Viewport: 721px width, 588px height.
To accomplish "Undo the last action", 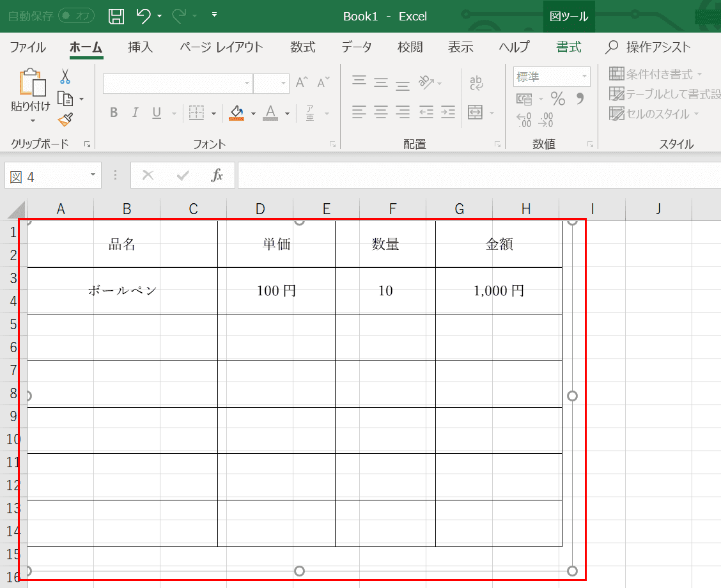I will click(143, 17).
